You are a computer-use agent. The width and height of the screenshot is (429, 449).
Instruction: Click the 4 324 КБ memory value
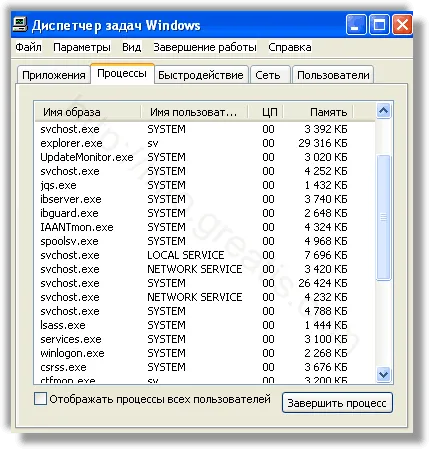pos(326,227)
